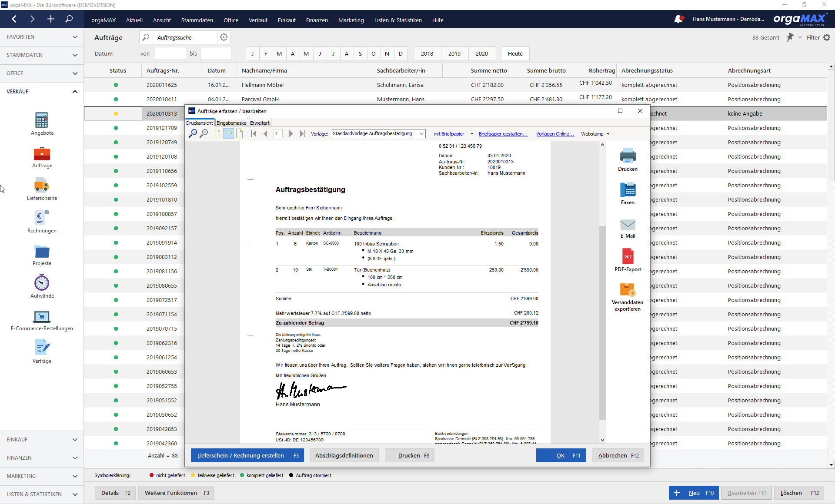The image size is (835, 504).
Task: Open the Stammdaten menu
Action: [197, 20]
